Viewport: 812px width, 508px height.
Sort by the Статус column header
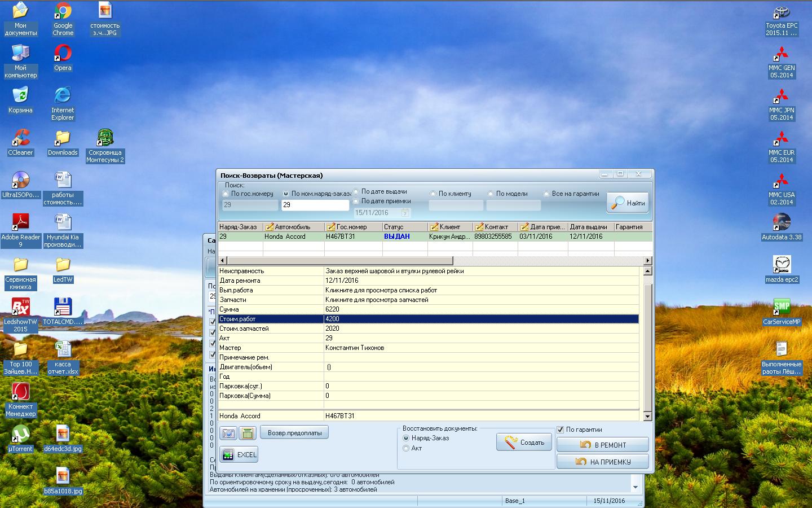[404, 227]
